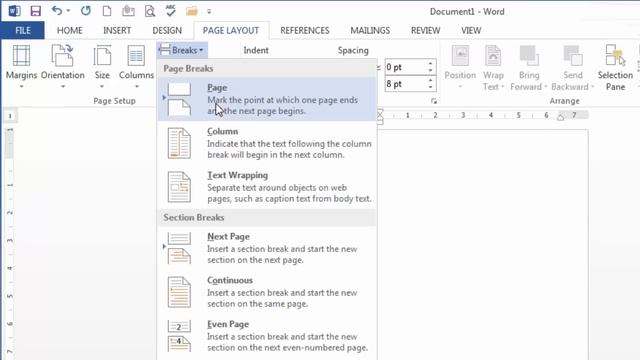Switch to the REFERENCES tab

pos(304,31)
